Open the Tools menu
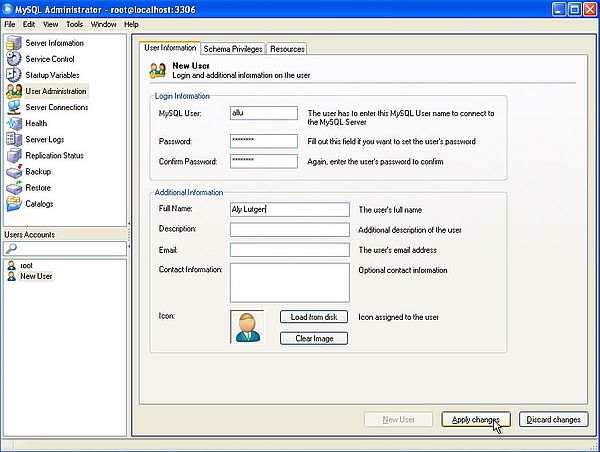 74,24
